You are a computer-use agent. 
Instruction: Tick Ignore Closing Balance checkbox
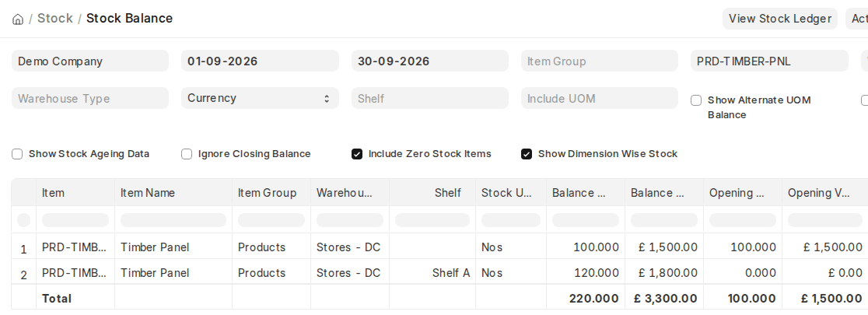point(187,154)
